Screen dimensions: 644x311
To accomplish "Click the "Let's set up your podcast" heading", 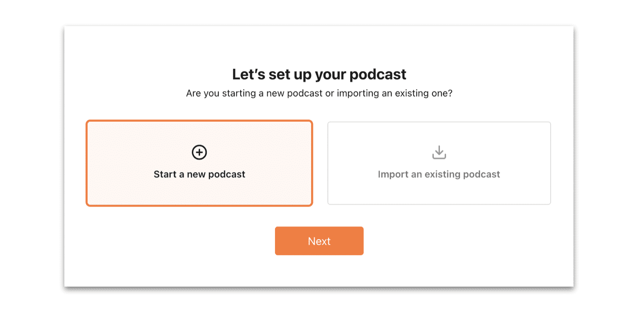I will click(319, 74).
